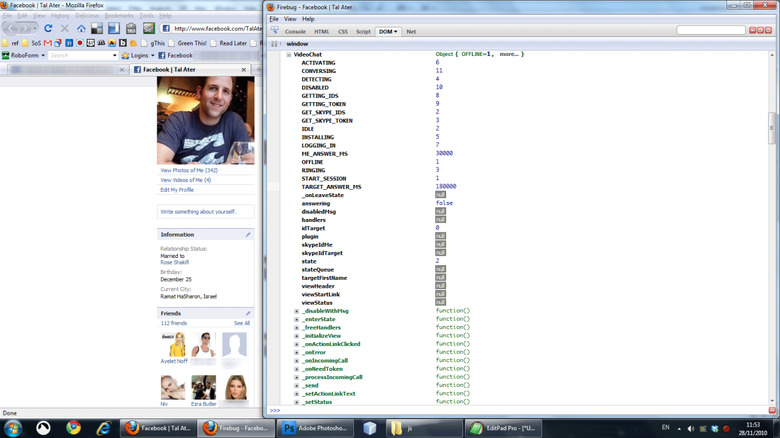Expand the _disableWithMsg function node
The height and width of the screenshot is (438, 780).
(x=297, y=311)
